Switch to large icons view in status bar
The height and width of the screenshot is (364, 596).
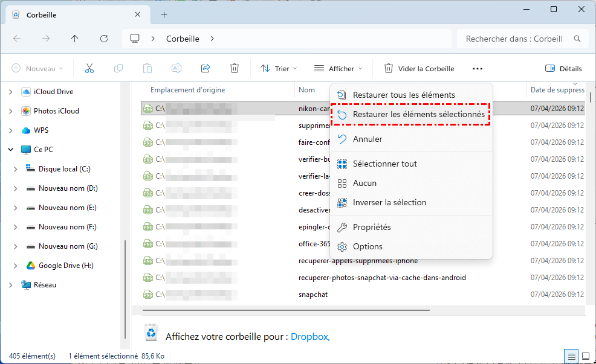click(x=585, y=356)
